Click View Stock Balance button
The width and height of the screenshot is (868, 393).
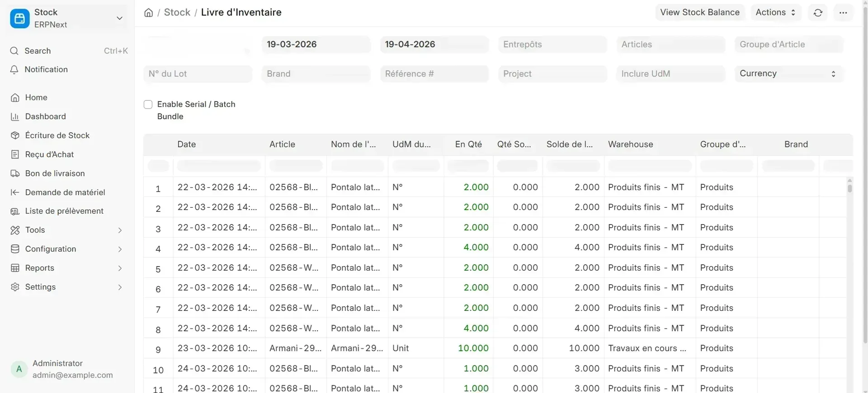point(699,13)
